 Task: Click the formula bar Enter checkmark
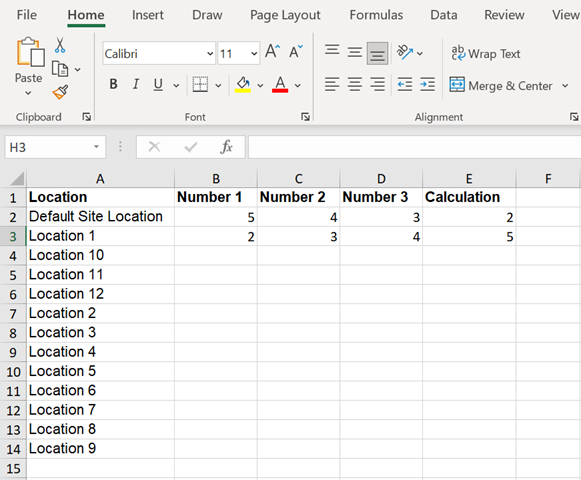[191, 147]
